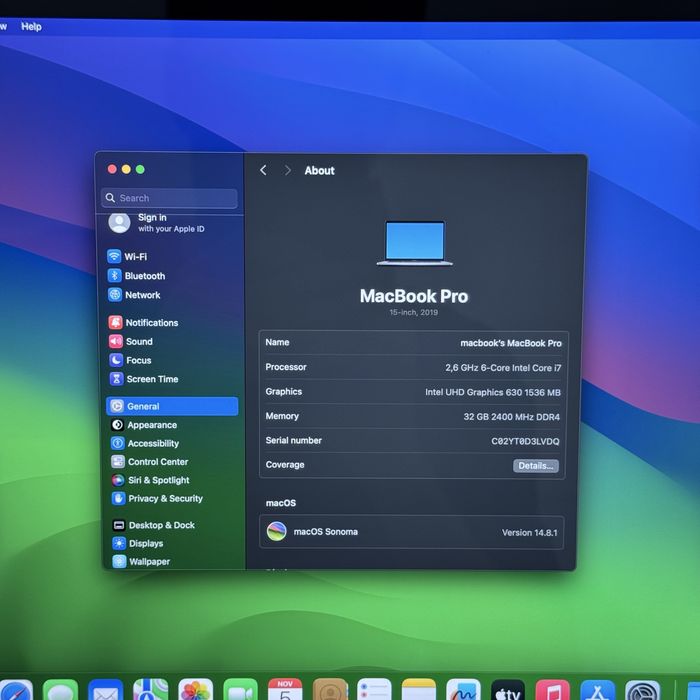Click Intel UHD Graphics 630 1536 MB value

[x=493, y=392]
